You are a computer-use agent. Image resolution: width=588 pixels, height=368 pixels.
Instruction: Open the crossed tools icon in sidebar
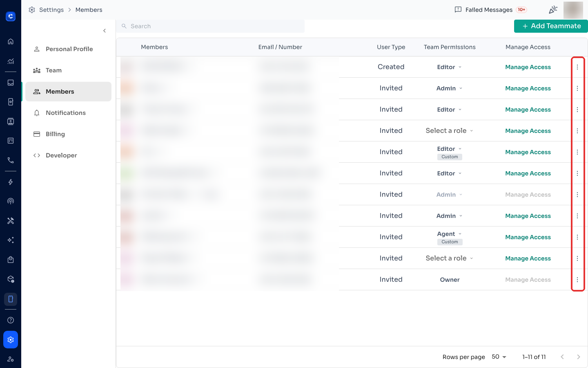click(11, 221)
